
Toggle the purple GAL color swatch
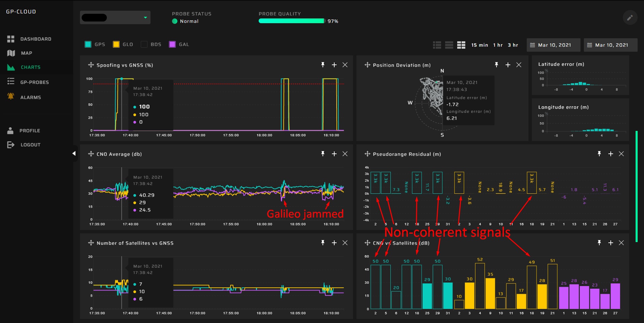pyautogui.click(x=172, y=44)
